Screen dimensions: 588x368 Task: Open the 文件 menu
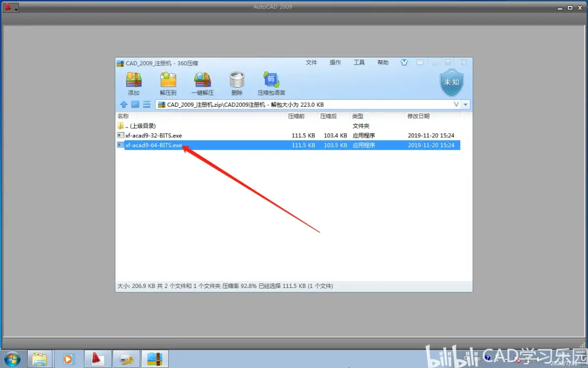coord(311,62)
